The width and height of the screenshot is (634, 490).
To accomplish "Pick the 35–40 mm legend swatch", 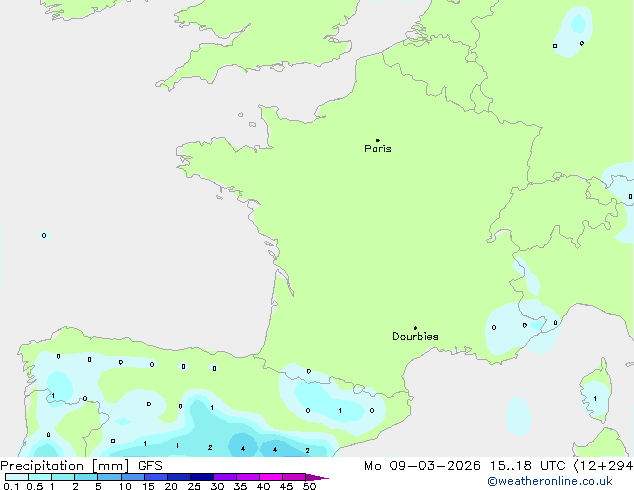I will click(248, 477).
